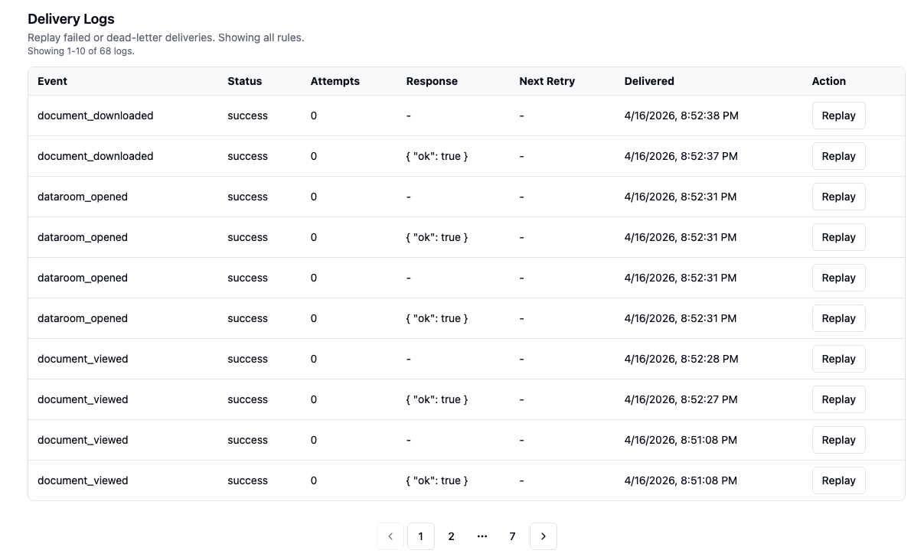Jump to page 7 of logs
The height and width of the screenshot is (560, 924).
coord(512,536)
